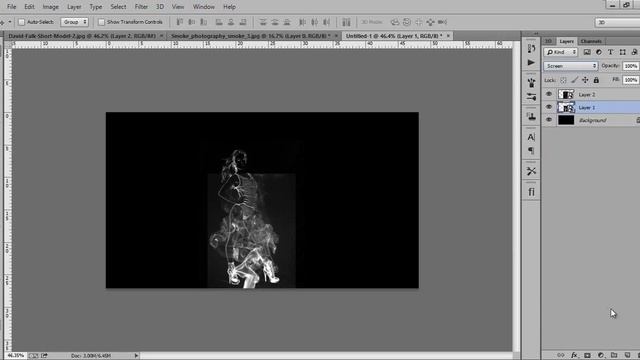Select the Background layer thumbnail

[566, 120]
